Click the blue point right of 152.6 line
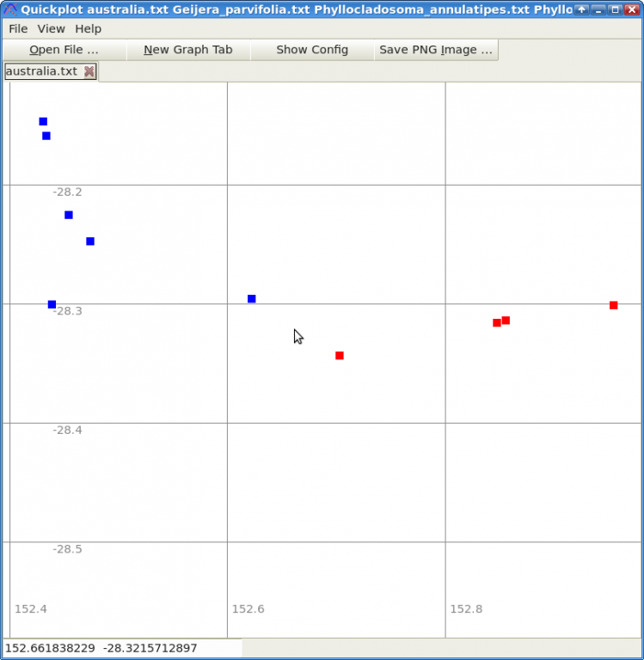Screen dimensions: 644x660 point(251,299)
